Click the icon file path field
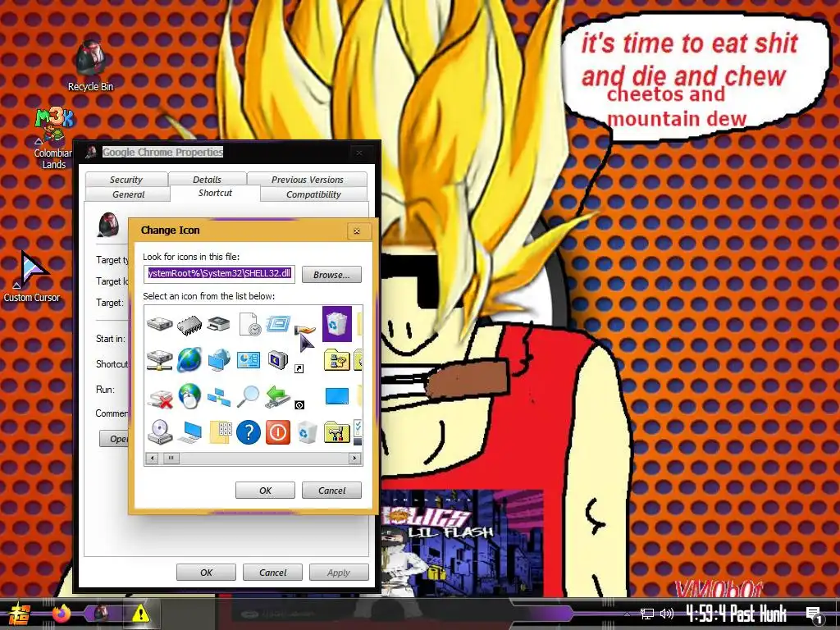Image resolution: width=840 pixels, height=630 pixels. pyautogui.click(x=219, y=274)
